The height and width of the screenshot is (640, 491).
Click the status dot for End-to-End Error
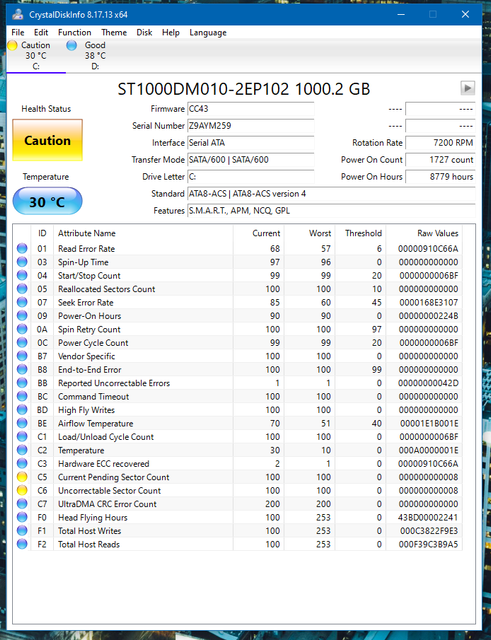(22, 369)
